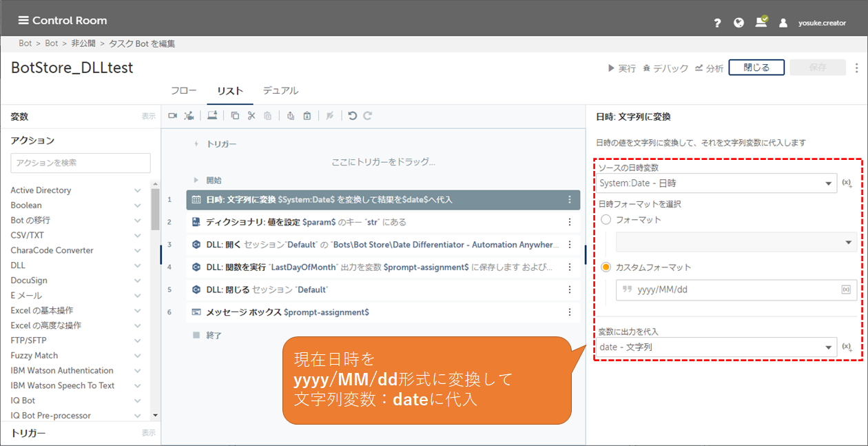Click 表示 next to 変数 header

point(149,116)
